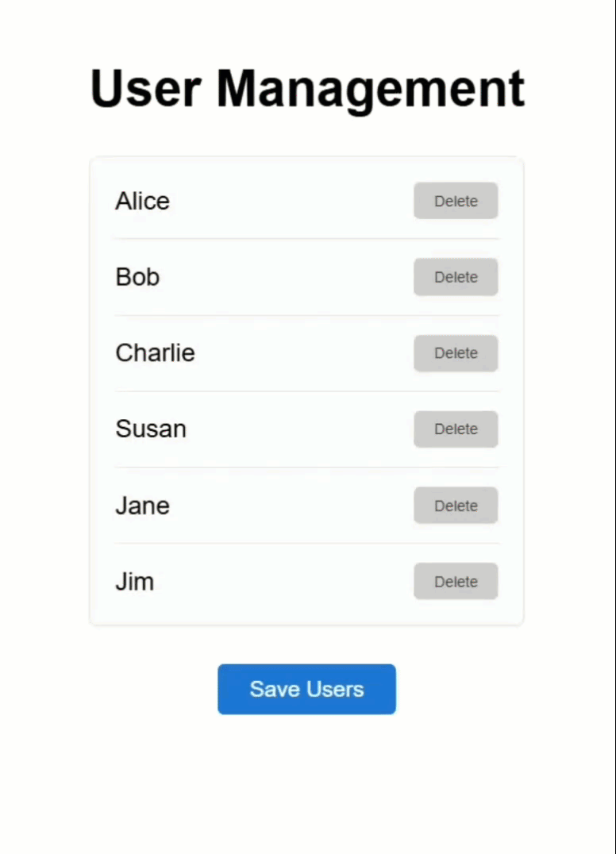Click on the name Susan
This screenshot has width=616, height=854.
(x=151, y=429)
